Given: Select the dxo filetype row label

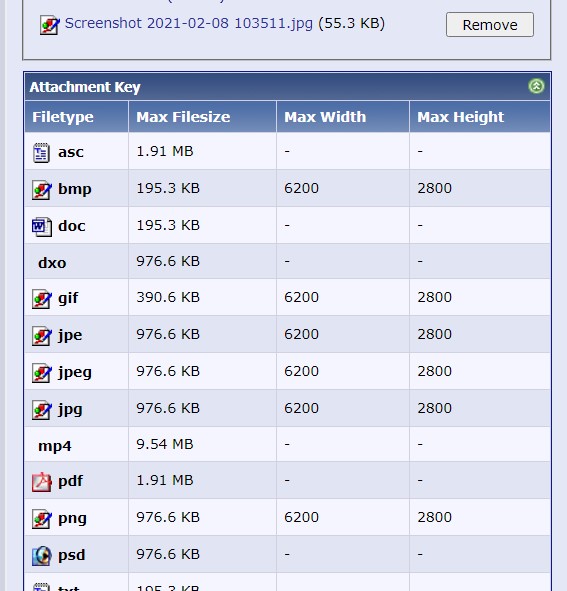Looking at the screenshot, I should point(52,263).
